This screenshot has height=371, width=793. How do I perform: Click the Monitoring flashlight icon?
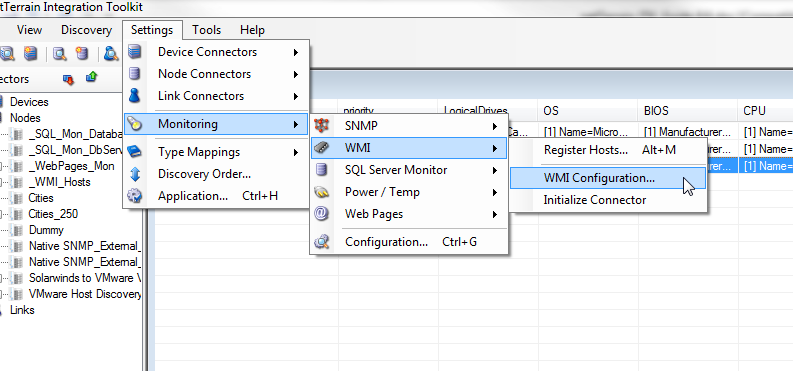point(135,124)
